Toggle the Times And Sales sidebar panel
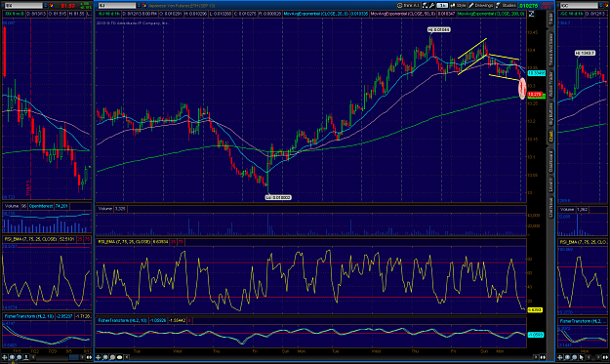The height and width of the screenshot is (364, 610). [550, 49]
